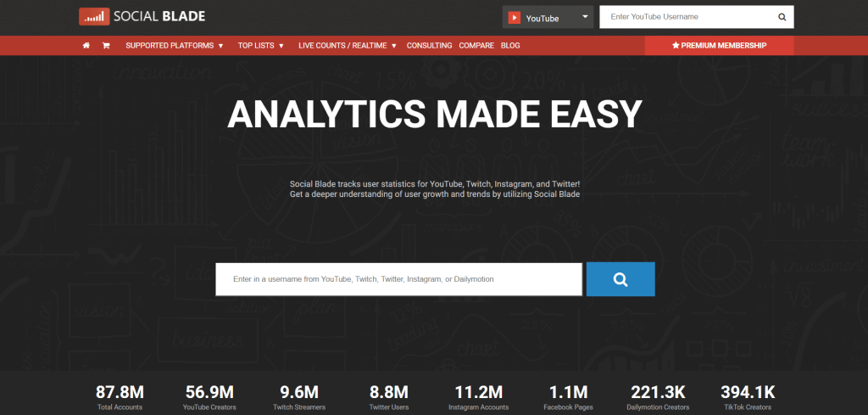Click the 11.2M Instagram Accounts stat

(x=479, y=398)
